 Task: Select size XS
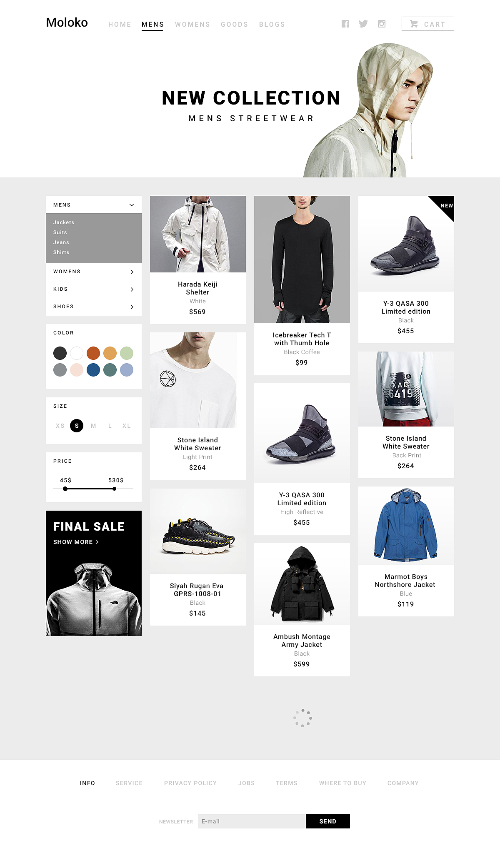[60, 426]
